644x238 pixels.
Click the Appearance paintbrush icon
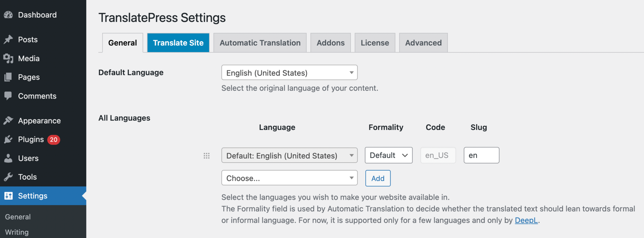click(x=8, y=121)
